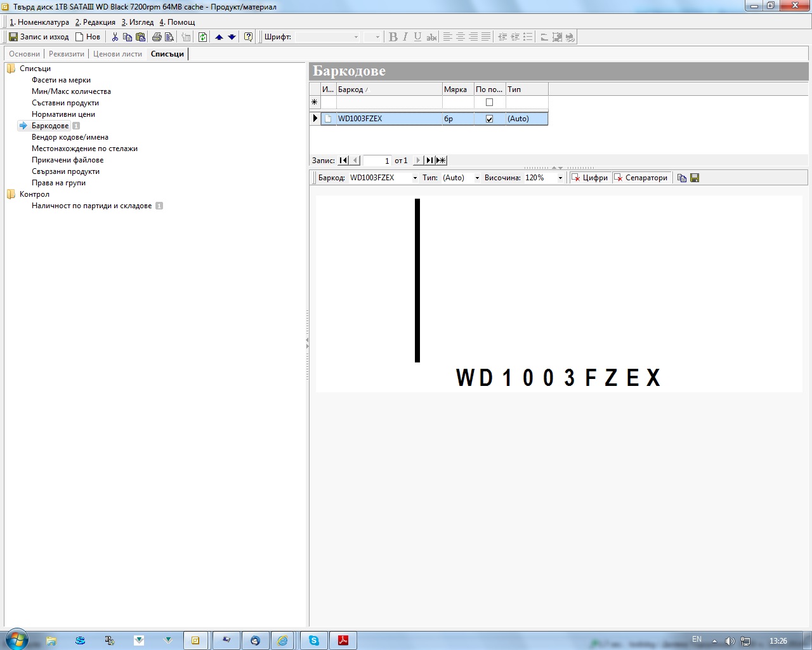
Task: Switch to the Списъци tab
Action: point(167,54)
